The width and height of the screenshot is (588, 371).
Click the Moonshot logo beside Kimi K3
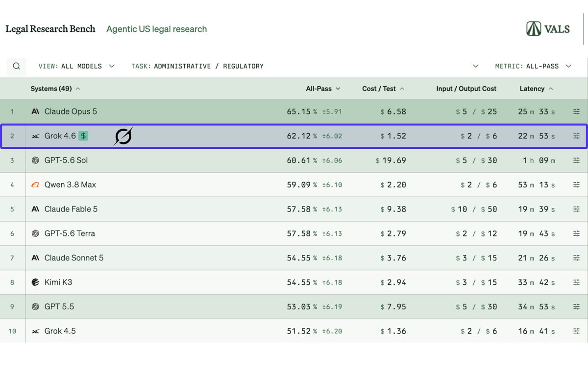tap(35, 282)
